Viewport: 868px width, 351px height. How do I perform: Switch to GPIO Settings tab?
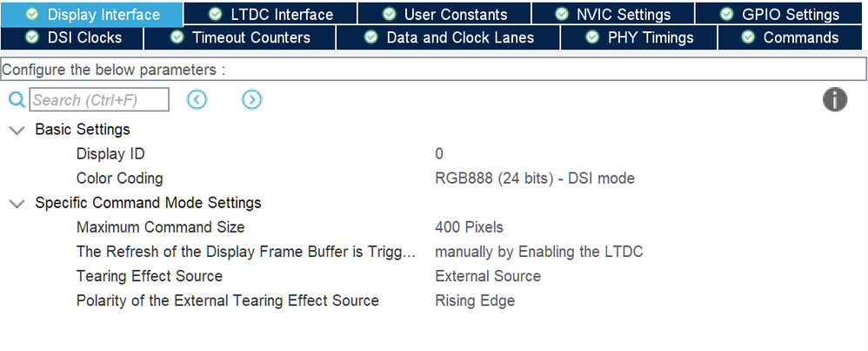778,14
